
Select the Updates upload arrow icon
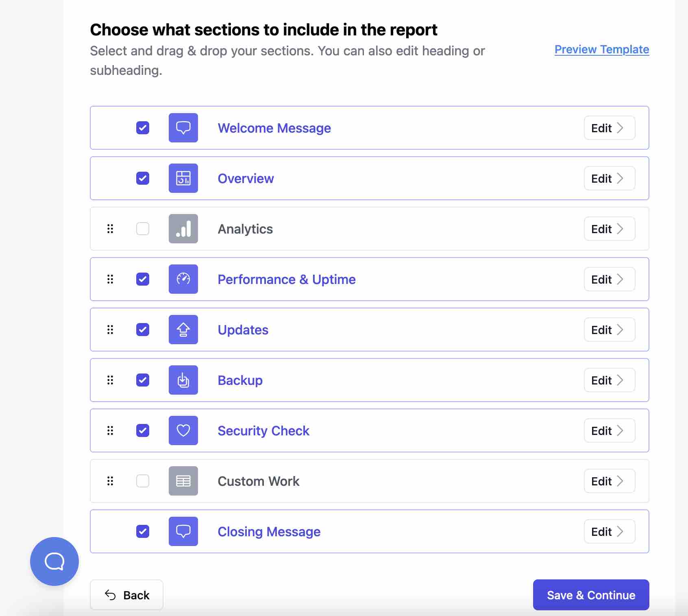coord(183,330)
